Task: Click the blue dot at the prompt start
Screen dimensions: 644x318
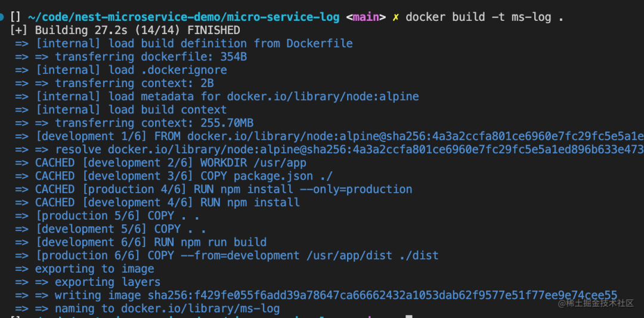Action: [x=2, y=17]
